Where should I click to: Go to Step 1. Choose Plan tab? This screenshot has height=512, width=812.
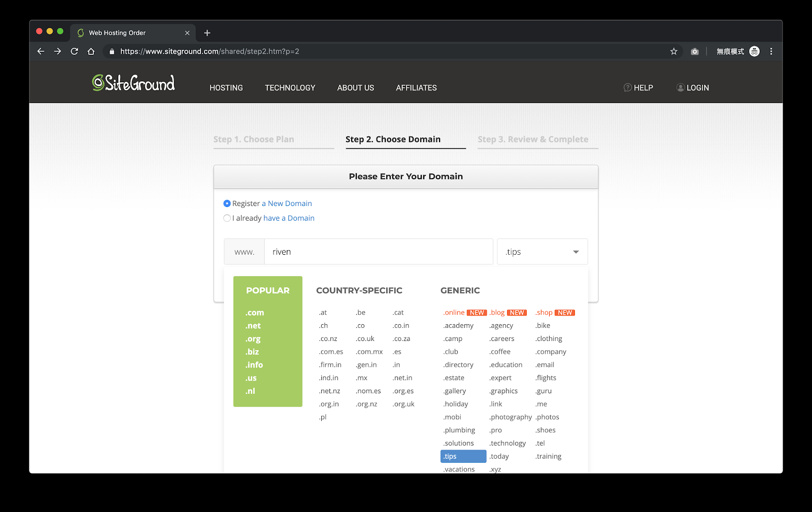(x=254, y=139)
